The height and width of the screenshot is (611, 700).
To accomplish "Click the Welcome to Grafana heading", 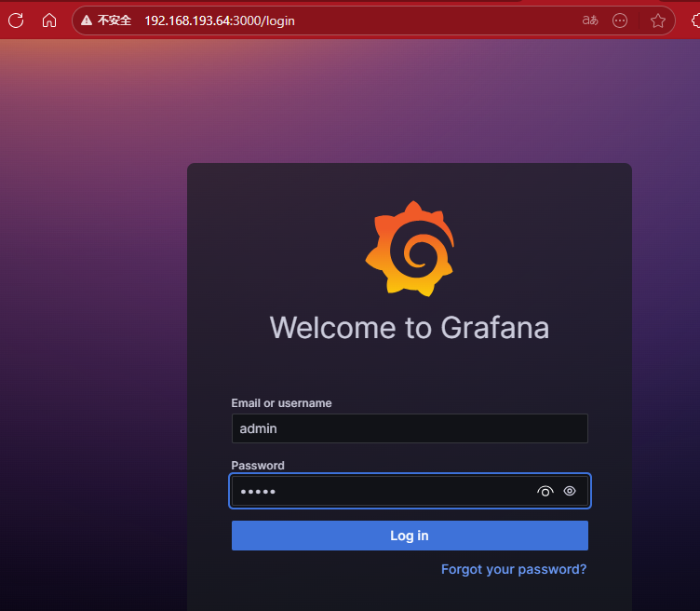I will click(410, 328).
